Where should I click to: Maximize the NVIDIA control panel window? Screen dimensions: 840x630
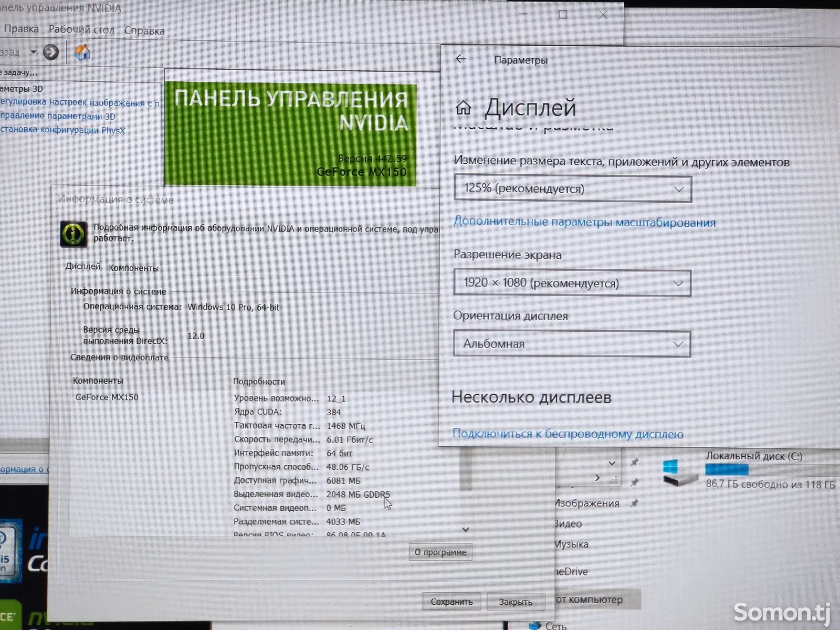[x=563, y=15]
